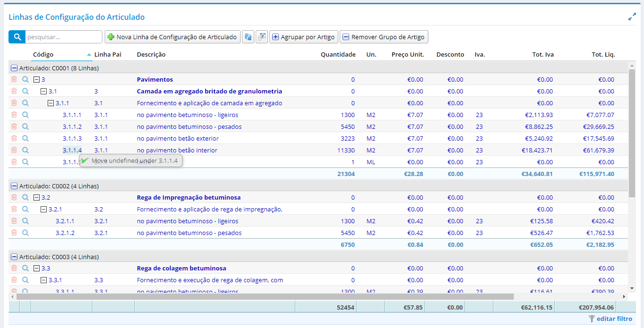View details of row 3.1.1.4 magnifier

[x=25, y=150]
